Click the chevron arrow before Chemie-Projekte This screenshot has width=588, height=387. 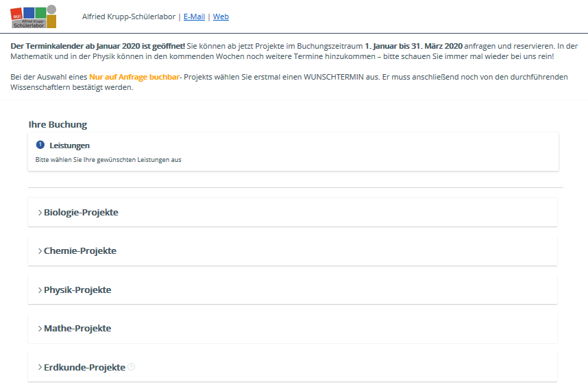point(40,251)
